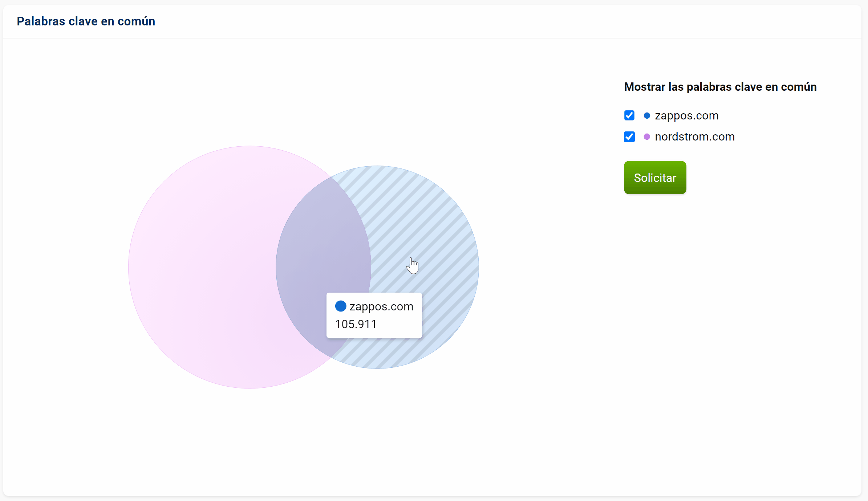
Task: Click the Solicitar button
Action: [x=655, y=177]
